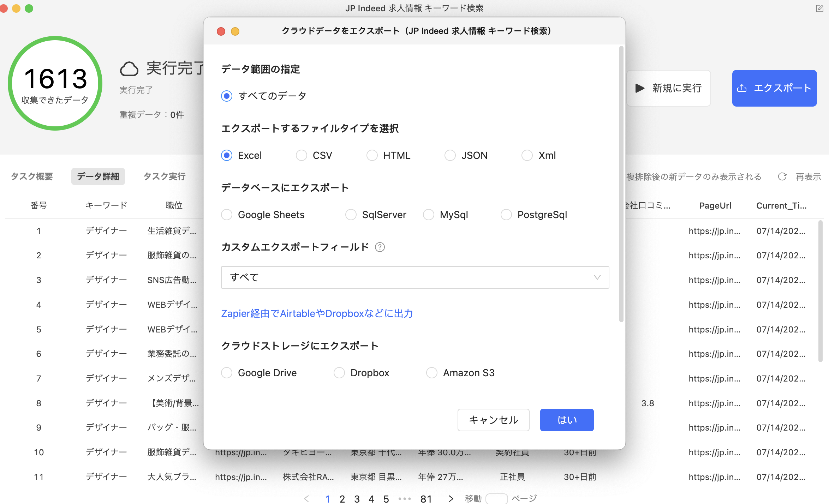829x504 pixels.
Task: Click the export dialog vertical scrollbar
Action: [x=621, y=184]
